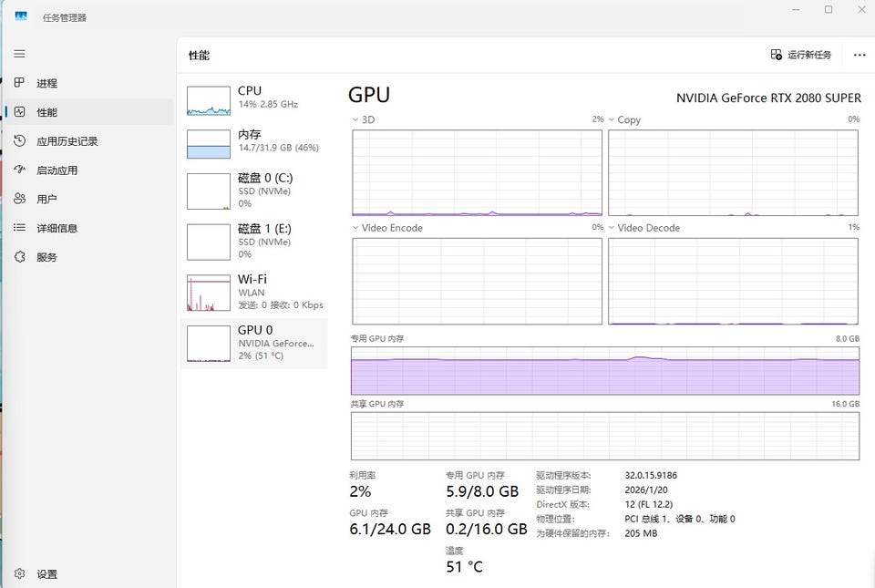Open the hamburger navigation menu
Screen dimensions: 875x588
click(x=19, y=54)
